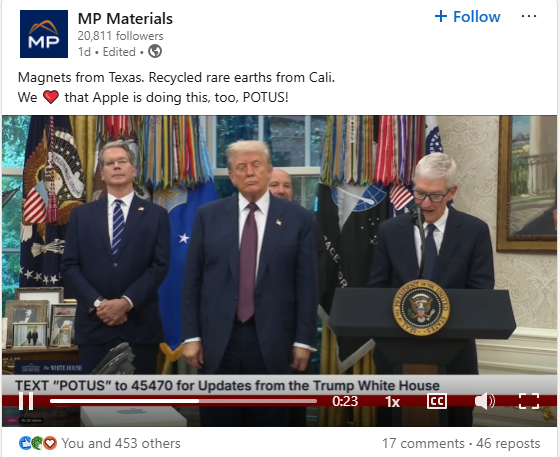Open reactions list 'You and 453 others'
The height and width of the screenshot is (457, 560).
pos(121,443)
